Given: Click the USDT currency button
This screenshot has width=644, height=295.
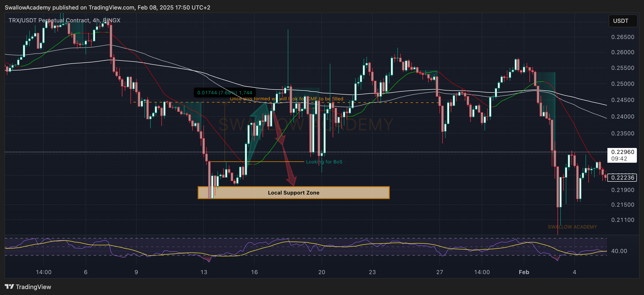Looking at the screenshot, I should pos(623,21).
